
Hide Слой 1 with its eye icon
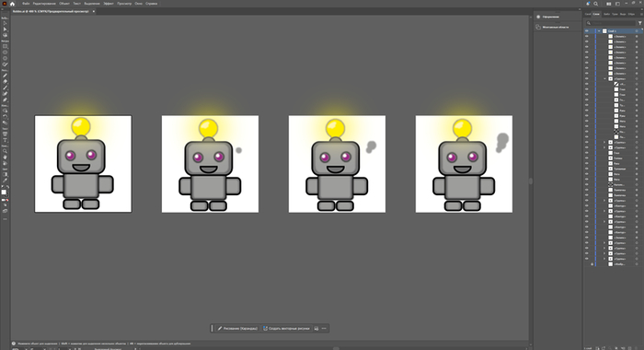pos(587,30)
